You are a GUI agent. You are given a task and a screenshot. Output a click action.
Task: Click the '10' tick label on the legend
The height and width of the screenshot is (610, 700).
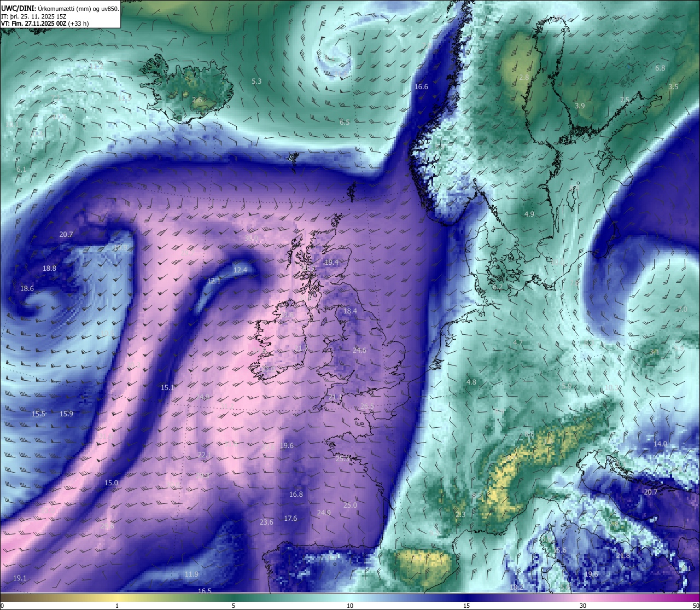tap(350, 606)
